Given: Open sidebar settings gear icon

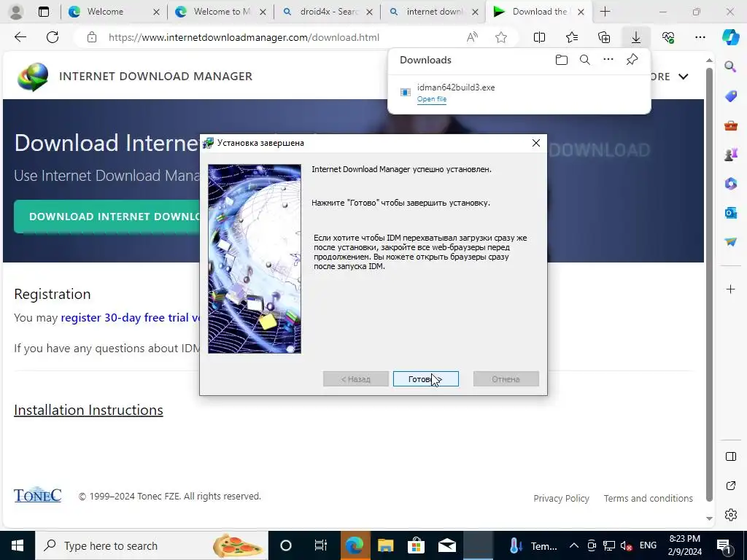Looking at the screenshot, I should [x=730, y=515].
